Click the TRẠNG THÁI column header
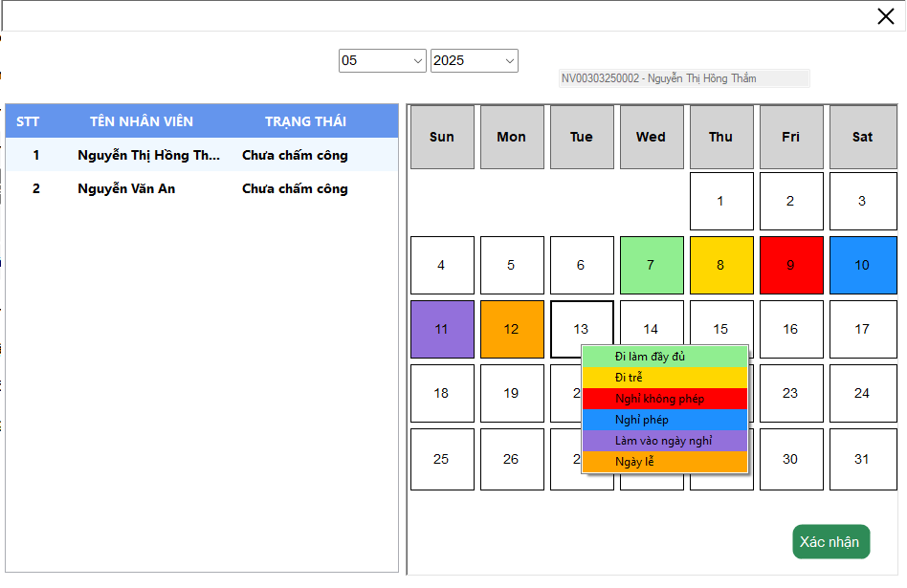This screenshot has height=588, width=907. coord(305,121)
